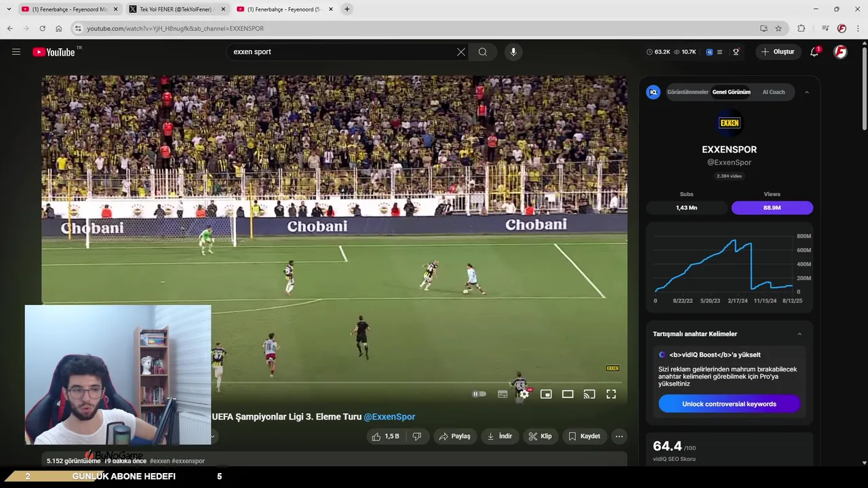Image resolution: width=868 pixels, height=488 pixels.
Task: Collapse the vidIQ panel header chevron
Action: pos(806,92)
